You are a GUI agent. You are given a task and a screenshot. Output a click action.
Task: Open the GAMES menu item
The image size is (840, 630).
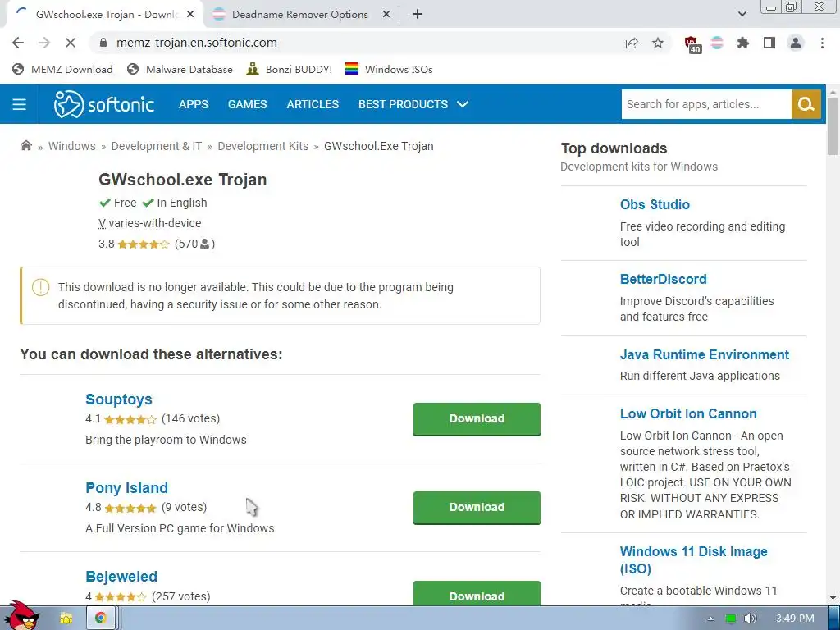[247, 104]
